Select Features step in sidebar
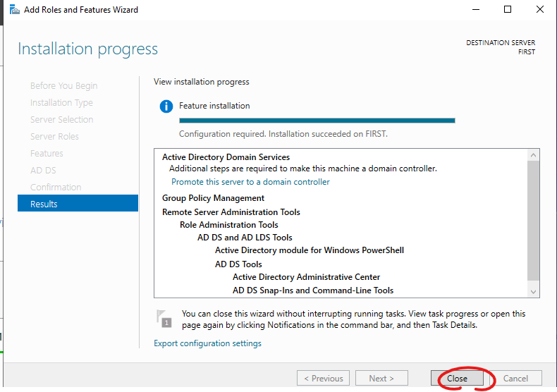 click(47, 154)
